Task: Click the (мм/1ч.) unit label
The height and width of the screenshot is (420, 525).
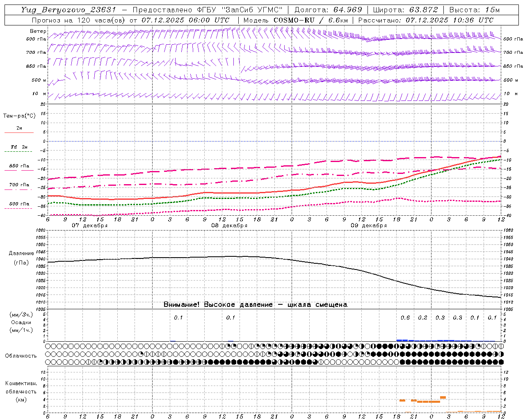Action: (21, 330)
